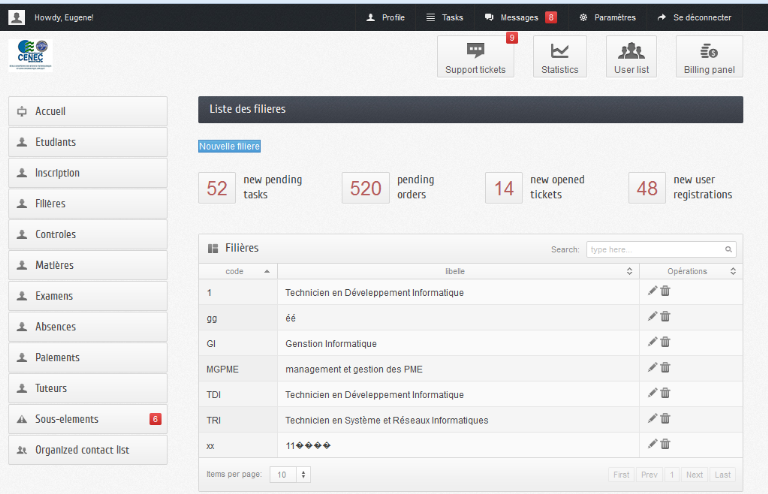Image resolution: width=768 pixels, height=494 pixels.
Task: Delete the MGPME filière with trash icon
Action: (x=665, y=368)
